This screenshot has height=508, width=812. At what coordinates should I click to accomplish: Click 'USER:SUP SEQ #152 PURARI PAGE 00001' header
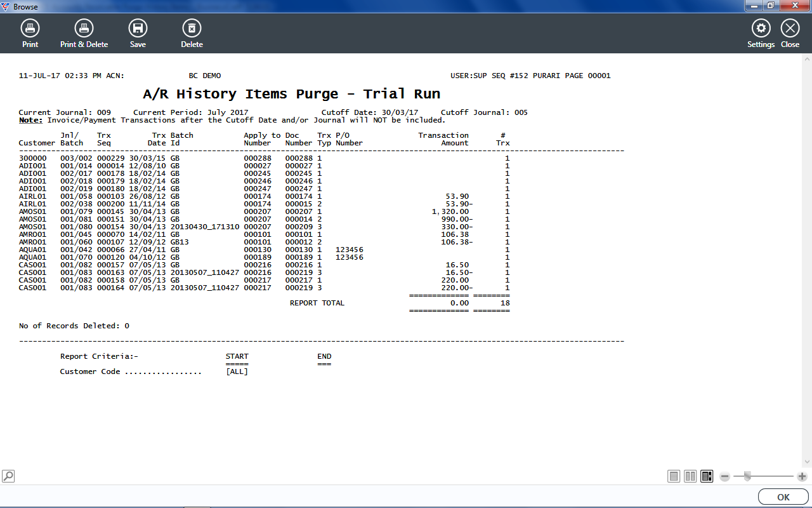(x=530, y=76)
